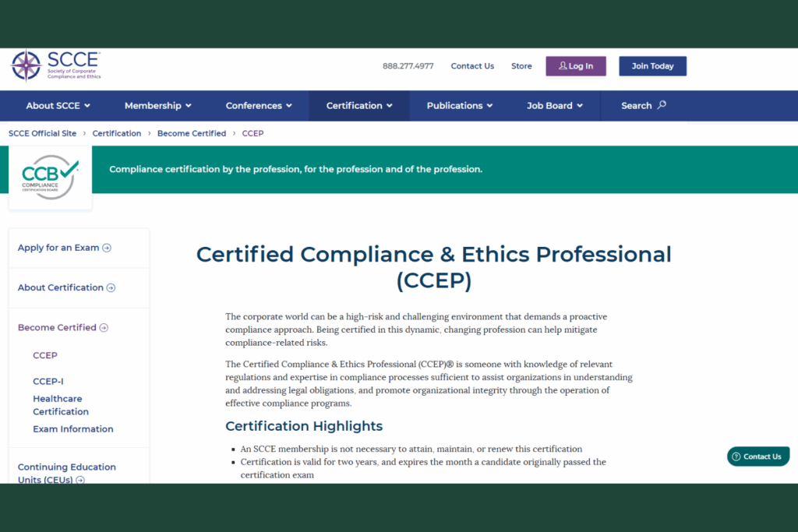Click the arrow icon beside Apply for an Exam

[106, 248]
